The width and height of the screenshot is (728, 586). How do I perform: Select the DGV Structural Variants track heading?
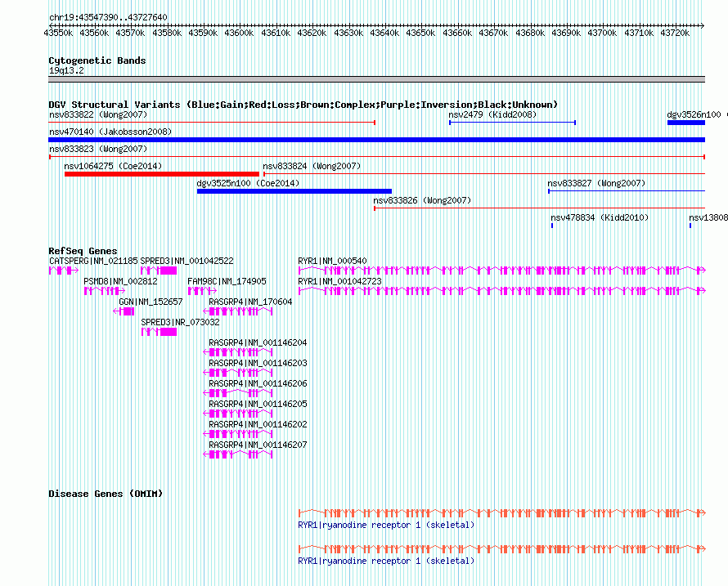pos(303,105)
